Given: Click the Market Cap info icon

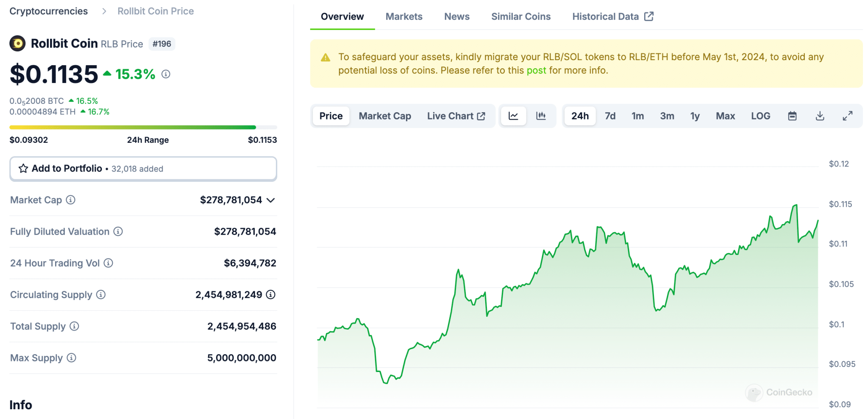Looking at the screenshot, I should coord(71,200).
